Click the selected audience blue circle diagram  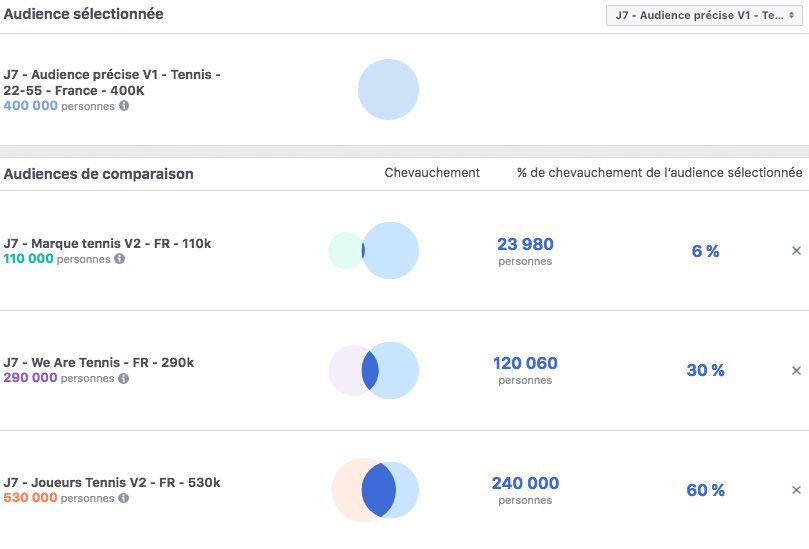point(388,90)
